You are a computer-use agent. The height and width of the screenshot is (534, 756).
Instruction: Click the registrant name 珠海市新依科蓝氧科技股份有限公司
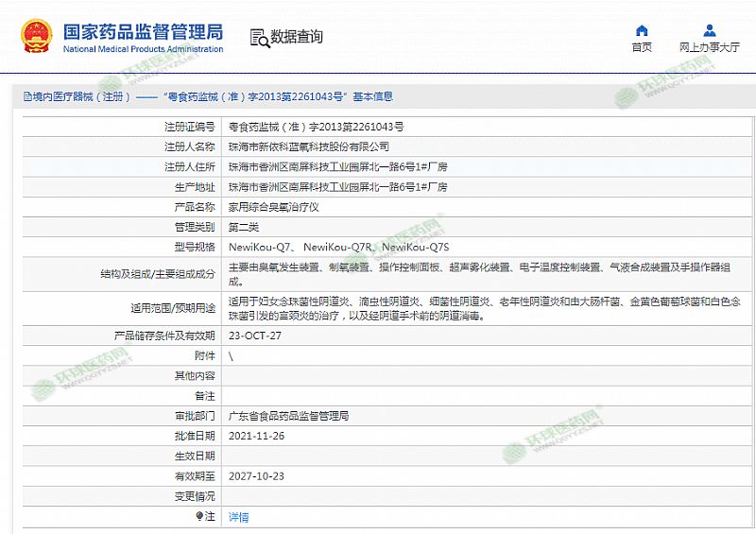click(x=309, y=146)
